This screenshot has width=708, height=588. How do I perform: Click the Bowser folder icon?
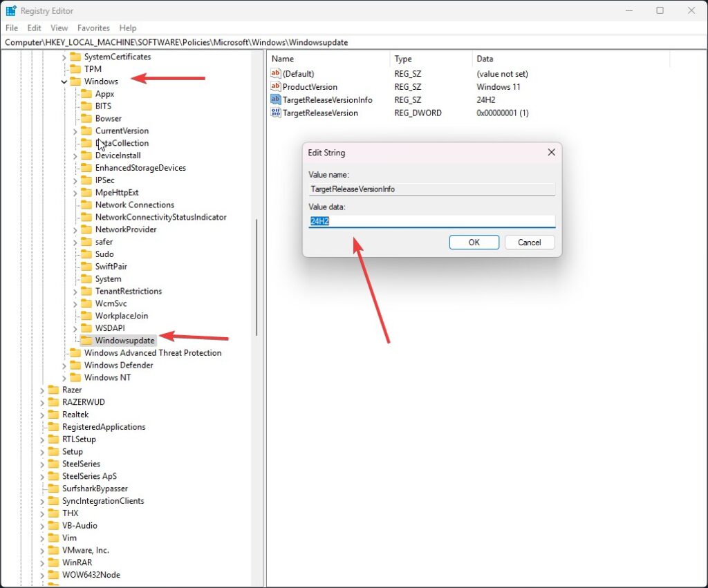coord(86,118)
